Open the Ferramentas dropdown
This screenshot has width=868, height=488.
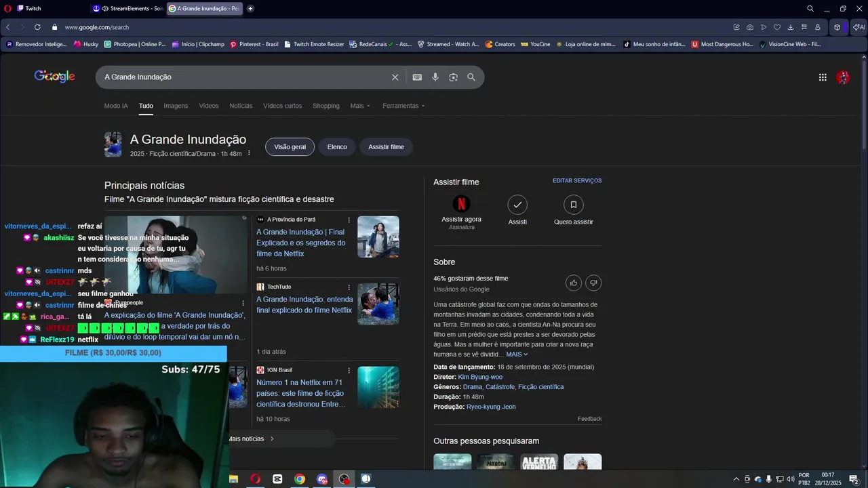click(403, 106)
